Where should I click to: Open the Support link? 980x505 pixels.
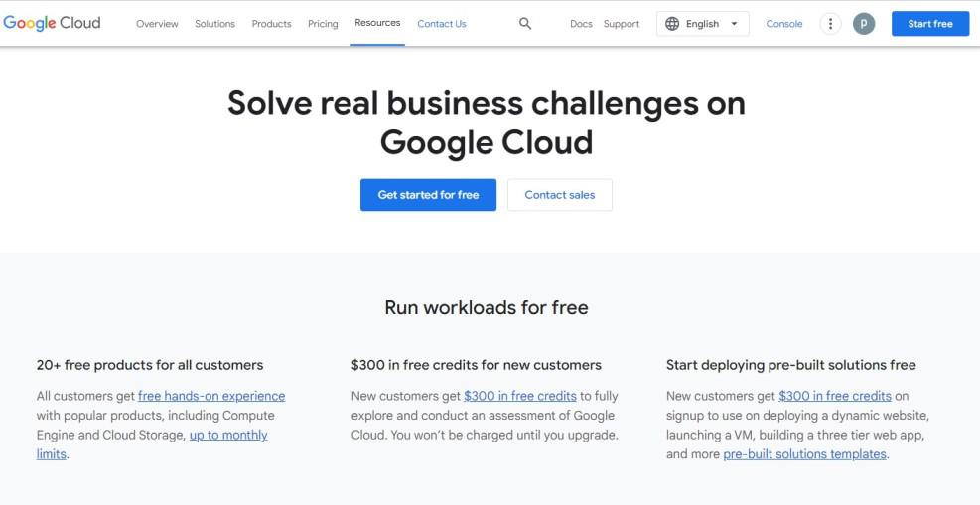pos(622,24)
